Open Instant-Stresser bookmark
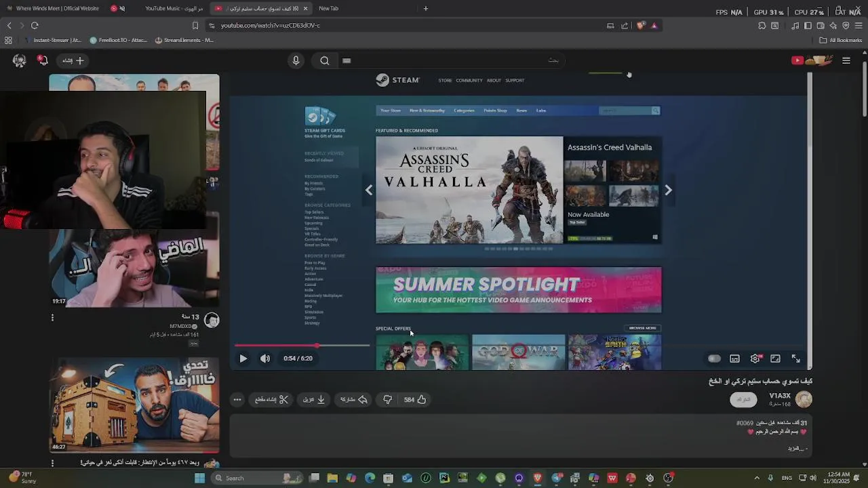Screen dimensions: 868x488 [x=53, y=40]
